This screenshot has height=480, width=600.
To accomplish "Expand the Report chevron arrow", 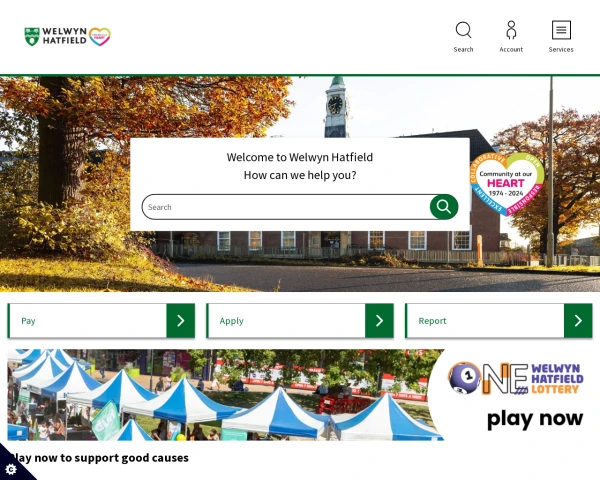I will [578, 321].
